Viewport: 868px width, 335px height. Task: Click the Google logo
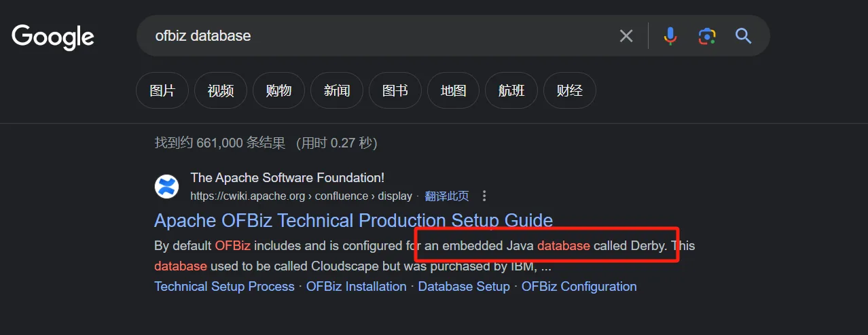53,37
